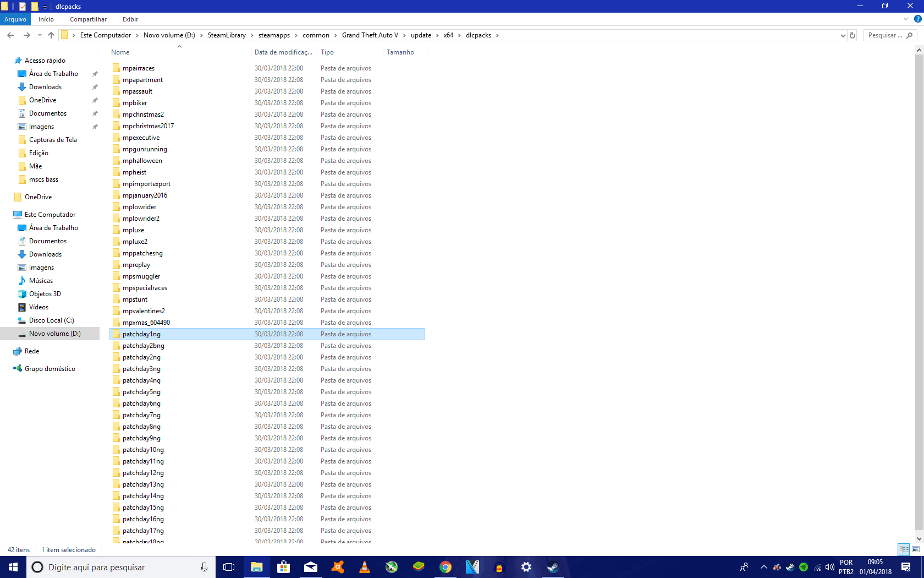Image resolution: width=924 pixels, height=578 pixels.
Task: Open the Action Center notifications icon
Action: 906,567
